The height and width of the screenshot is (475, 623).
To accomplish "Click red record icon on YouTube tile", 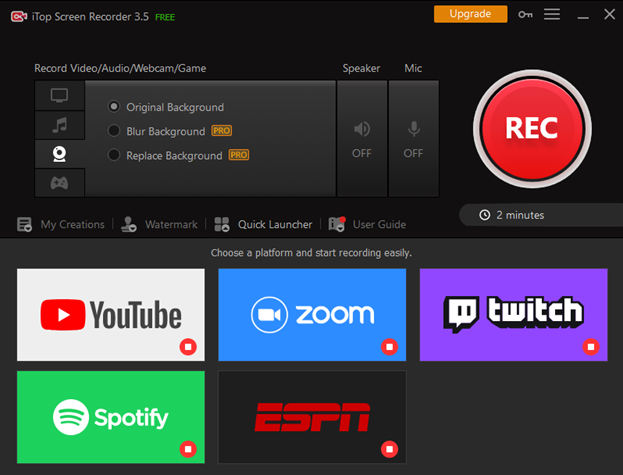I will click(x=188, y=347).
